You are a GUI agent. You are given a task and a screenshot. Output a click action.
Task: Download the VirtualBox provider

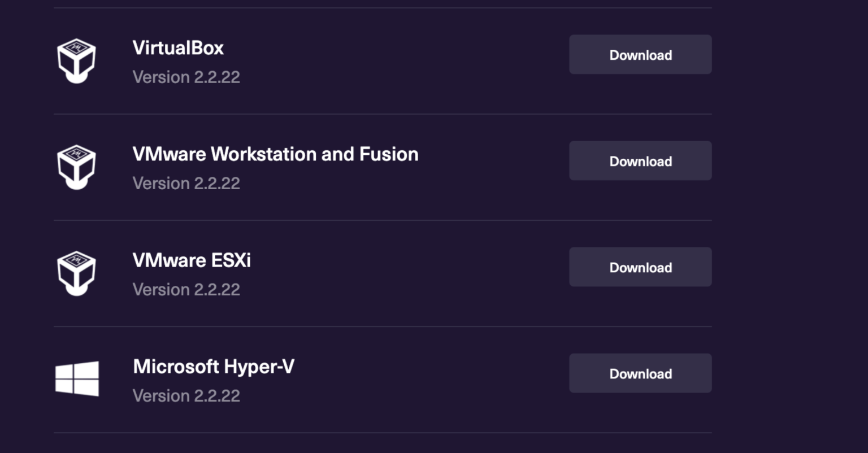(x=640, y=54)
